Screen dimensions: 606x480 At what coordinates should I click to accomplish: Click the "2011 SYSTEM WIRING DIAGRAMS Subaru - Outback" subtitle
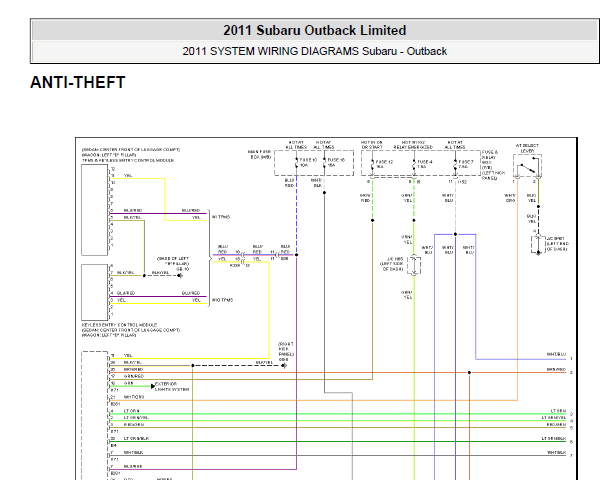point(315,51)
